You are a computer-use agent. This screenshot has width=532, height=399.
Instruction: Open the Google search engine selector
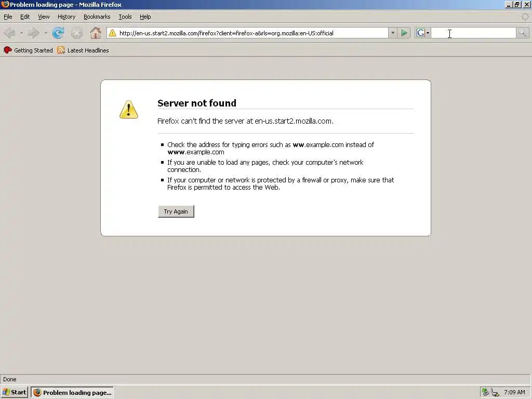click(423, 33)
